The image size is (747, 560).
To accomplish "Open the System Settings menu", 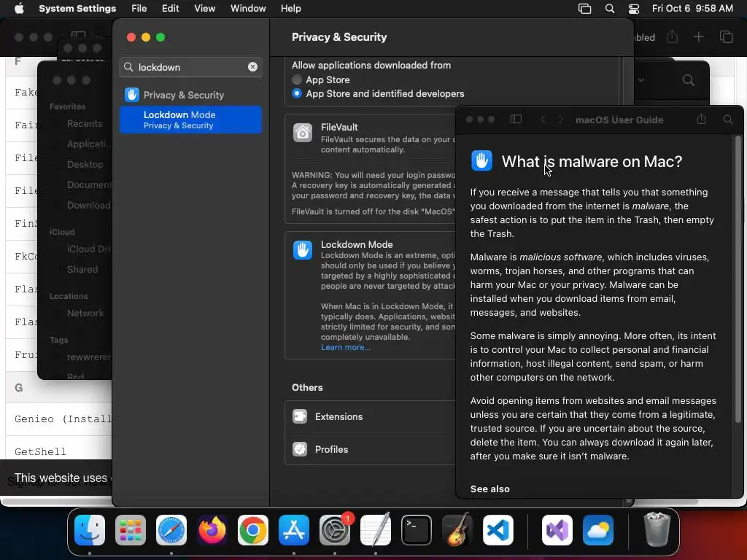I will coord(77,9).
